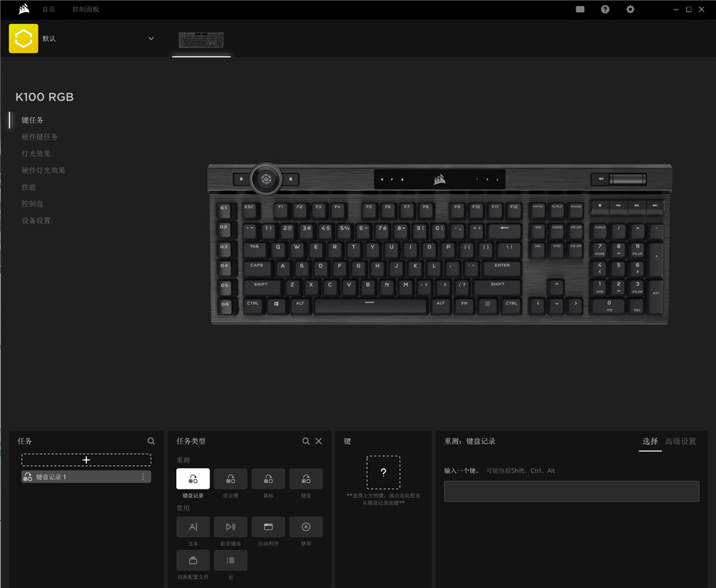Select the G1 macro key
The height and width of the screenshot is (588, 716).
(x=224, y=210)
